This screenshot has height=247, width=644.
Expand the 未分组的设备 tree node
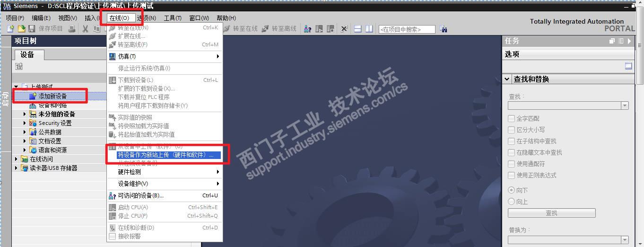(x=25, y=114)
